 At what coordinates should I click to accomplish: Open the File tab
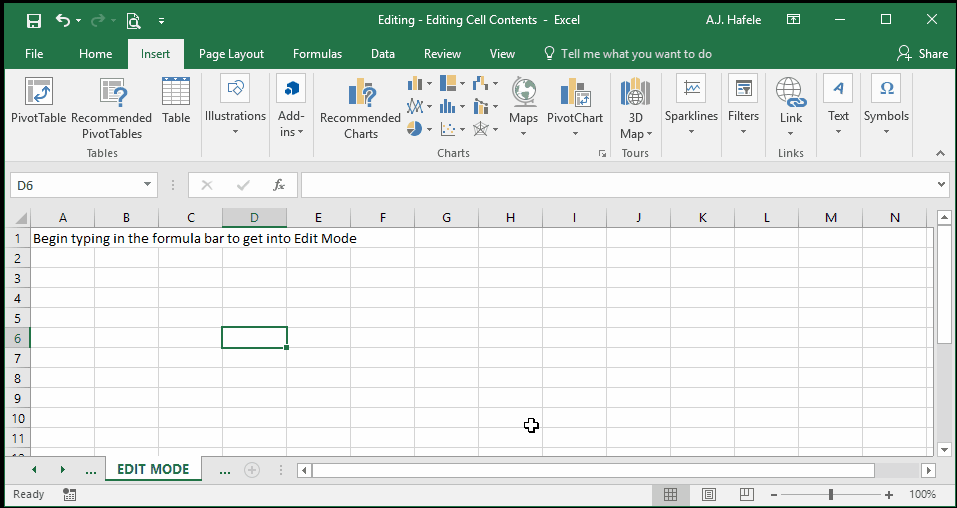[34, 54]
